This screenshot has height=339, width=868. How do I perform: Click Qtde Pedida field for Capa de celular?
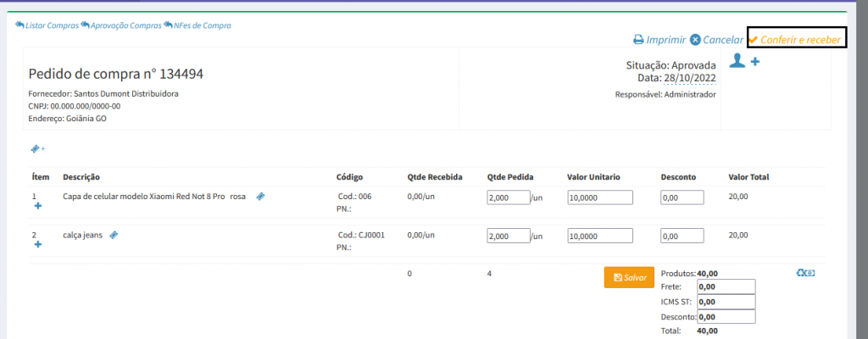pyautogui.click(x=508, y=197)
